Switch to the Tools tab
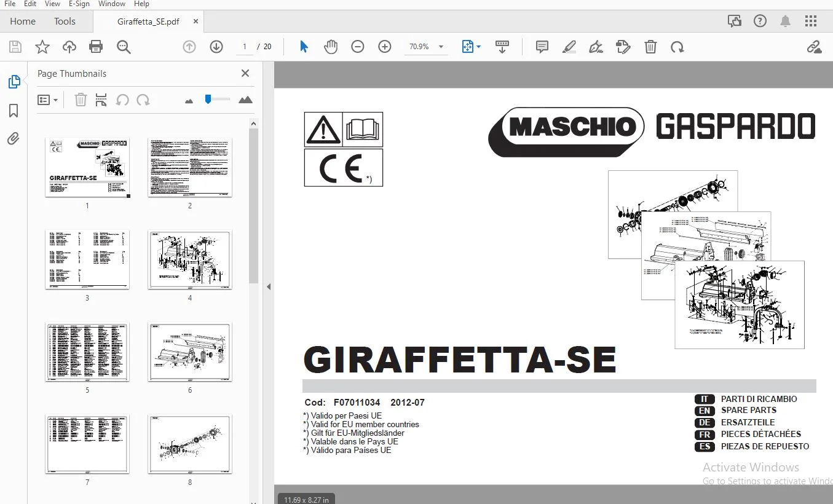Viewport: 833px width, 504px height. pyautogui.click(x=65, y=21)
